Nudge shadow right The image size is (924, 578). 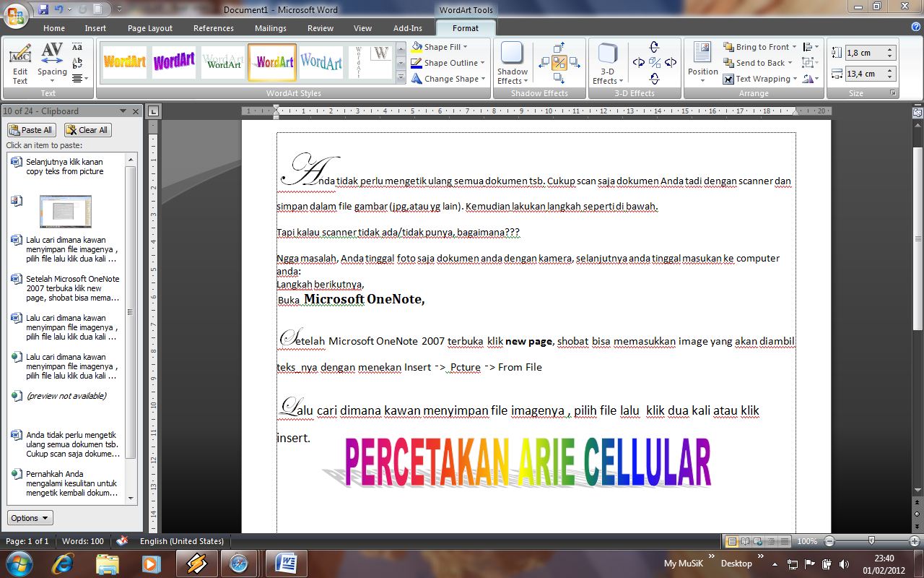click(575, 63)
